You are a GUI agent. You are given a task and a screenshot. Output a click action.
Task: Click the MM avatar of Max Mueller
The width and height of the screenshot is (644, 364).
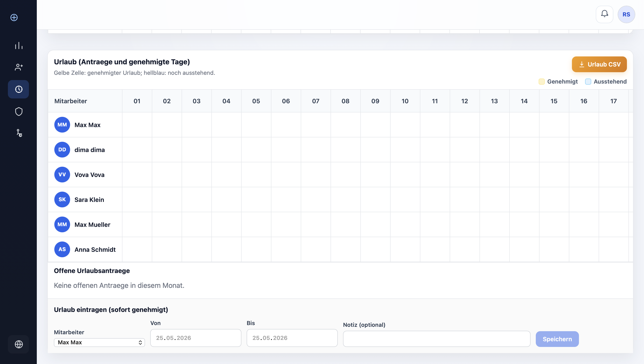pos(62,224)
